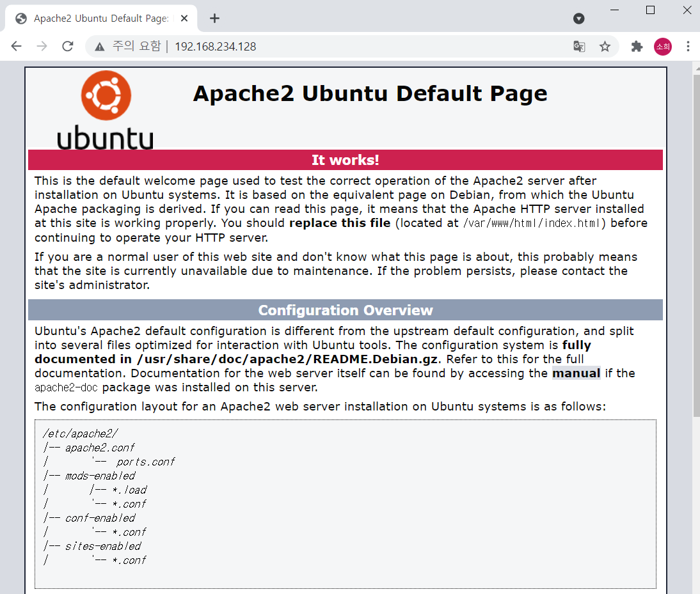Click the *.load tree entry

(129, 490)
